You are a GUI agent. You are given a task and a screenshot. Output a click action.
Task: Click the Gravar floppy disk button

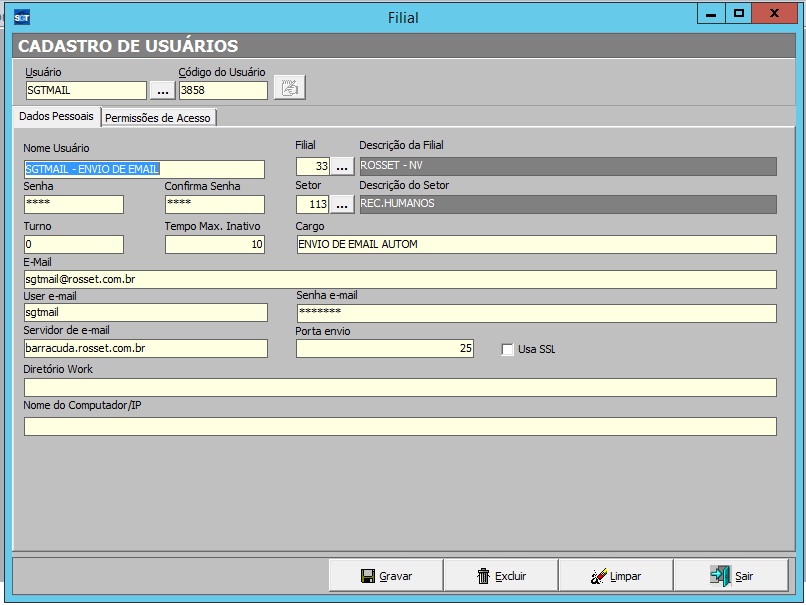[386, 576]
